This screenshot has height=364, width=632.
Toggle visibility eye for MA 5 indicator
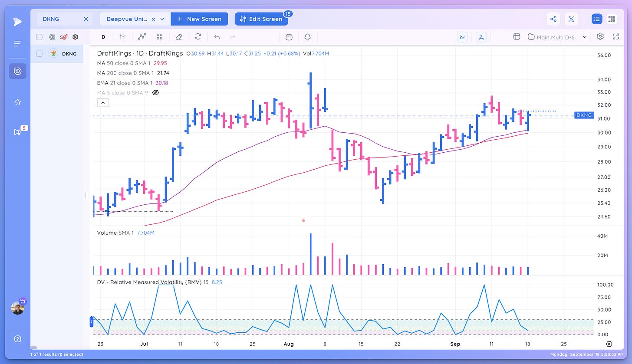click(x=156, y=93)
